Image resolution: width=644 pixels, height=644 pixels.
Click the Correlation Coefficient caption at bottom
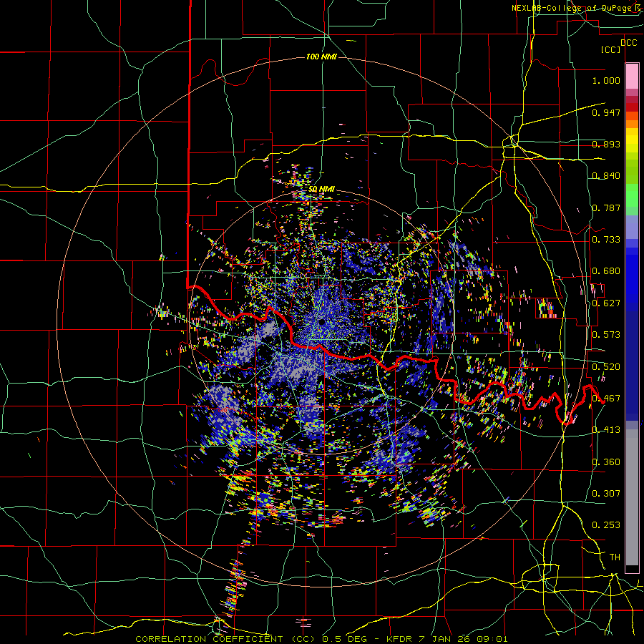point(321,639)
